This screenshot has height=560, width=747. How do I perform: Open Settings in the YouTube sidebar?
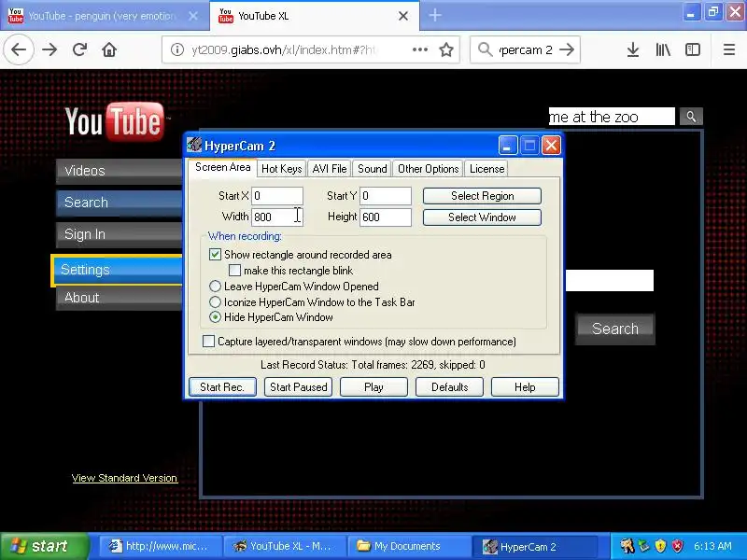[118, 270]
